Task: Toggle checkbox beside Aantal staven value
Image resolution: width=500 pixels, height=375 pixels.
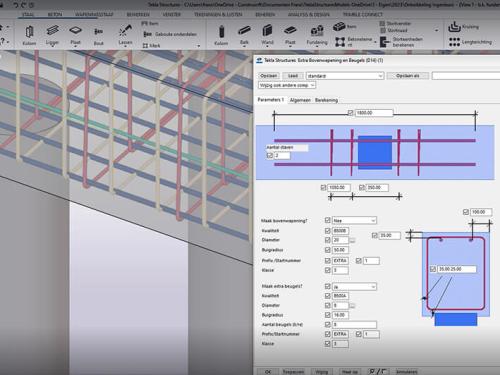Action: [x=270, y=155]
